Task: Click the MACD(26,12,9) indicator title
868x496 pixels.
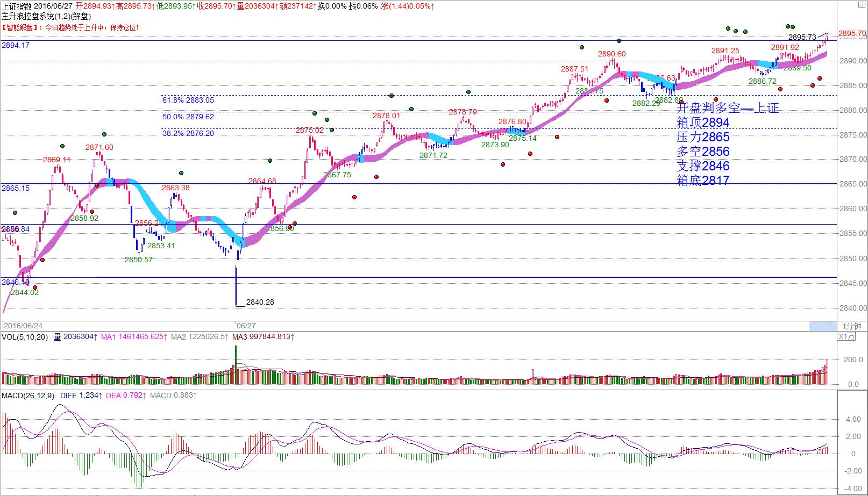Action: [28, 396]
